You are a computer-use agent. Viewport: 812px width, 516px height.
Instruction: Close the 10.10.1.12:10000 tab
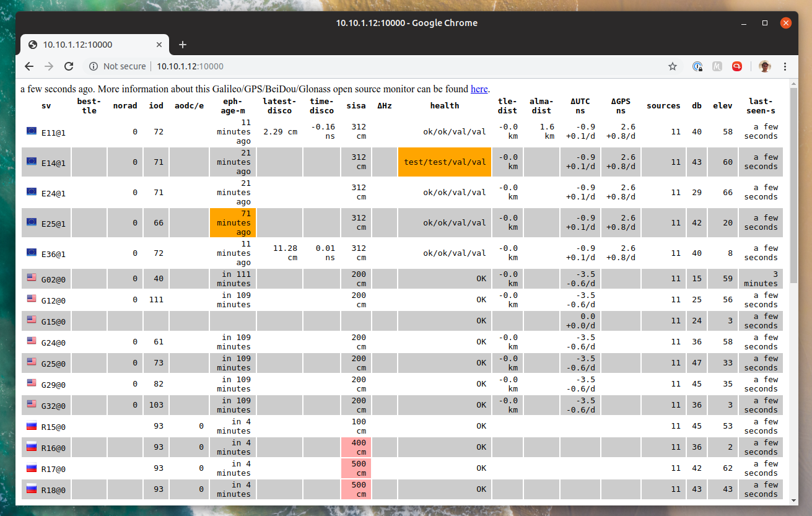[160, 45]
